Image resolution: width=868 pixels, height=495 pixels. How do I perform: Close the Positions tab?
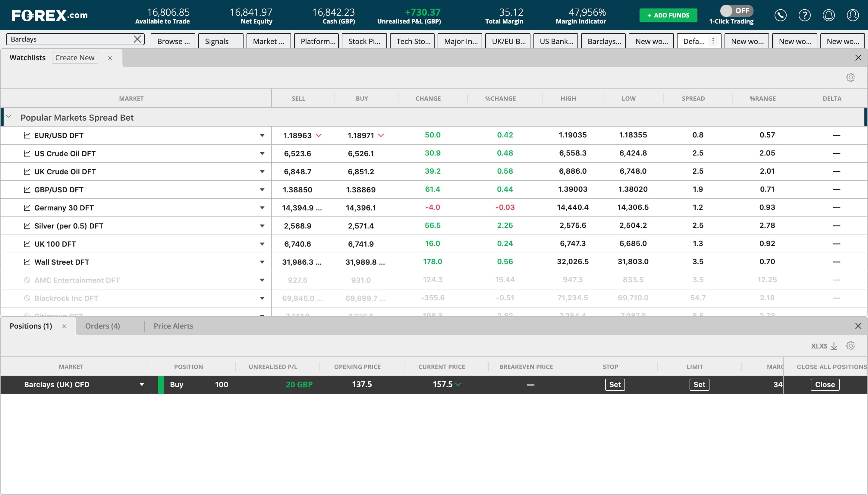pos(64,326)
